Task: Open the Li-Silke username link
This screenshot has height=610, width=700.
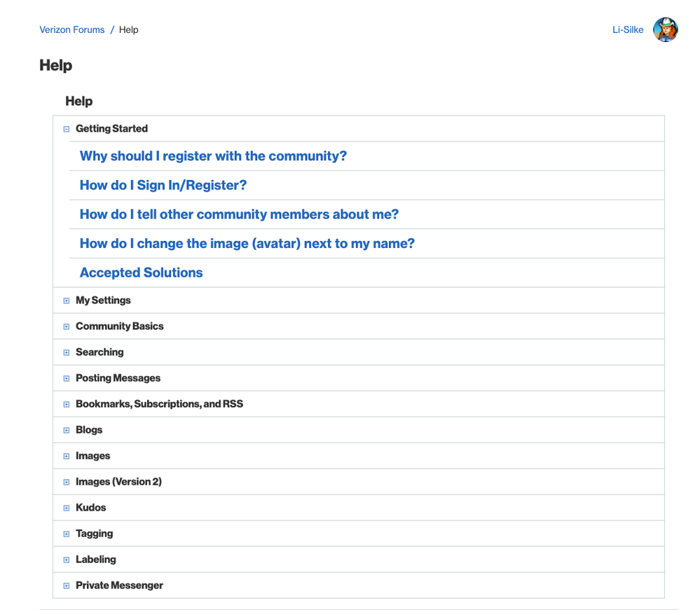Action: pos(628,30)
